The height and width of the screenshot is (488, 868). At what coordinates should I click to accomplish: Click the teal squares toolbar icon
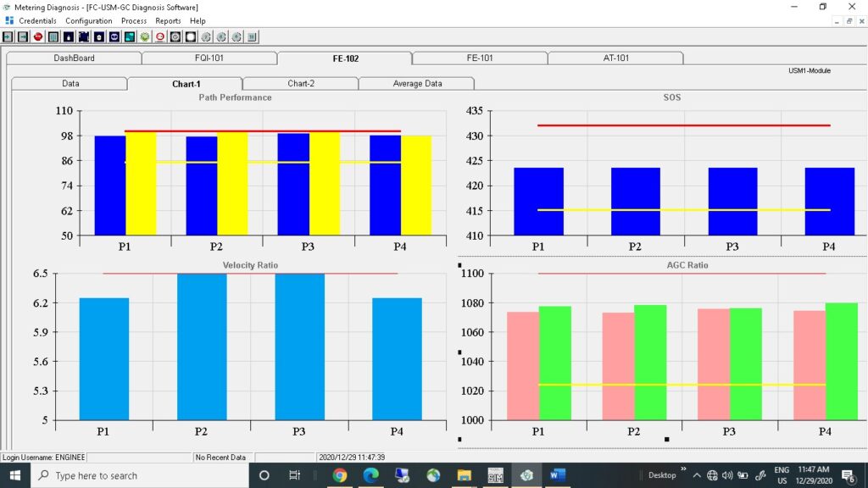click(x=130, y=37)
